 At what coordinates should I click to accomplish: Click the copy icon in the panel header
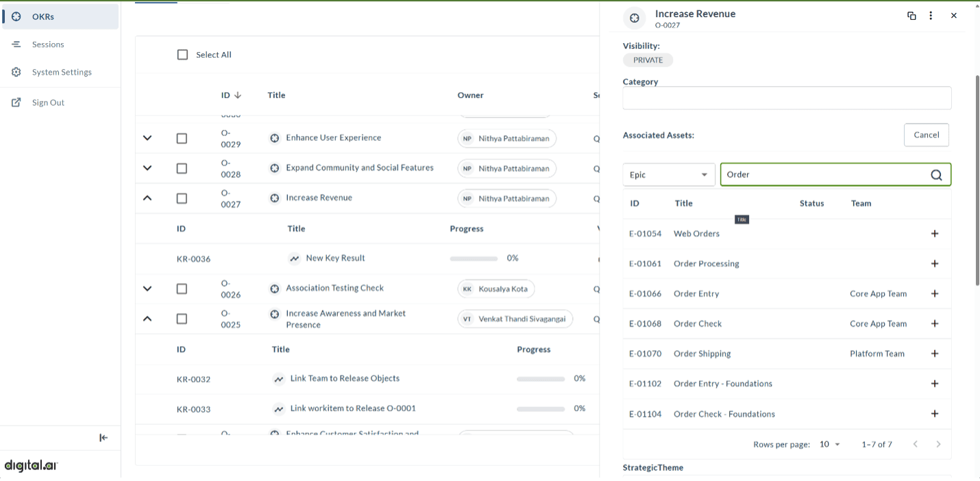pyautogui.click(x=911, y=16)
